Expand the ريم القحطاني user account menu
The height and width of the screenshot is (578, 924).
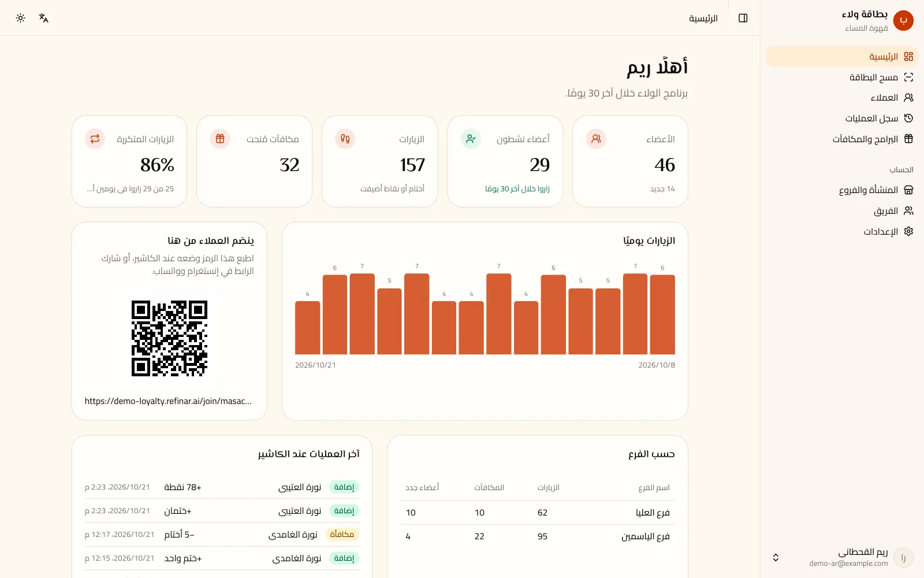(842, 557)
